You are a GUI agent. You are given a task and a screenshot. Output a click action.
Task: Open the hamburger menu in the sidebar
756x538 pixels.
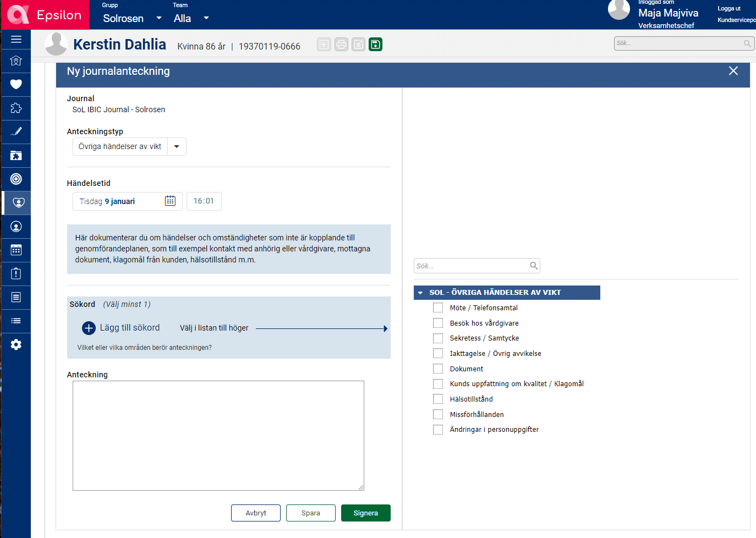tap(16, 39)
